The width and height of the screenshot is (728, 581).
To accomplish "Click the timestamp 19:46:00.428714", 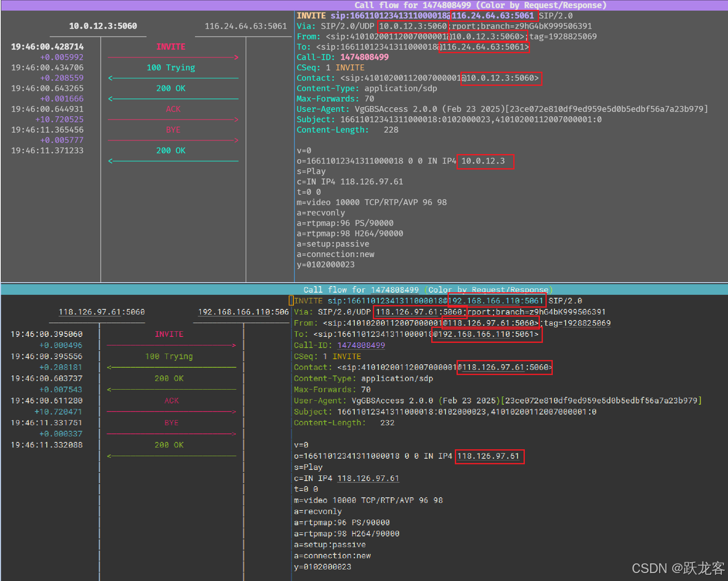I will pyautogui.click(x=47, y=47).
